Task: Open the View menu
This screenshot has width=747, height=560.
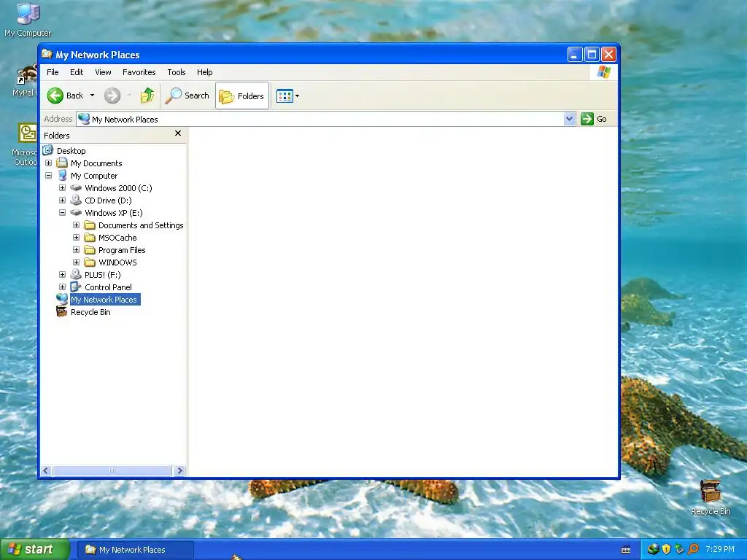Action: click(x=103, y=72)
